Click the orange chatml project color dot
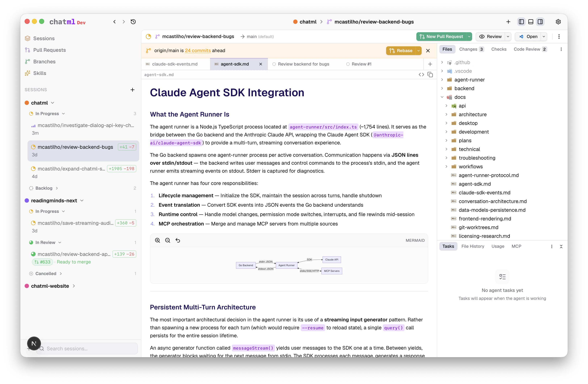This screenshot has width=588, height=384. pos(27,103)
